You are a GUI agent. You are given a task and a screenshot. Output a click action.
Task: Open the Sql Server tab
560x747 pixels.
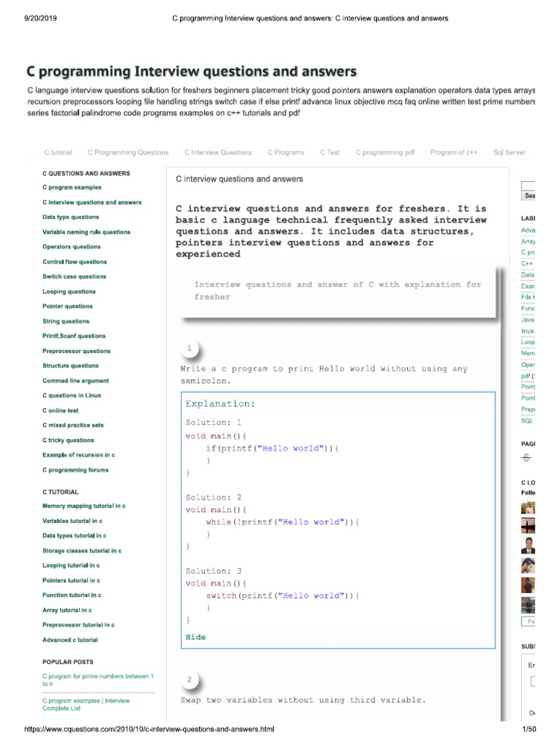pos(510,152)
